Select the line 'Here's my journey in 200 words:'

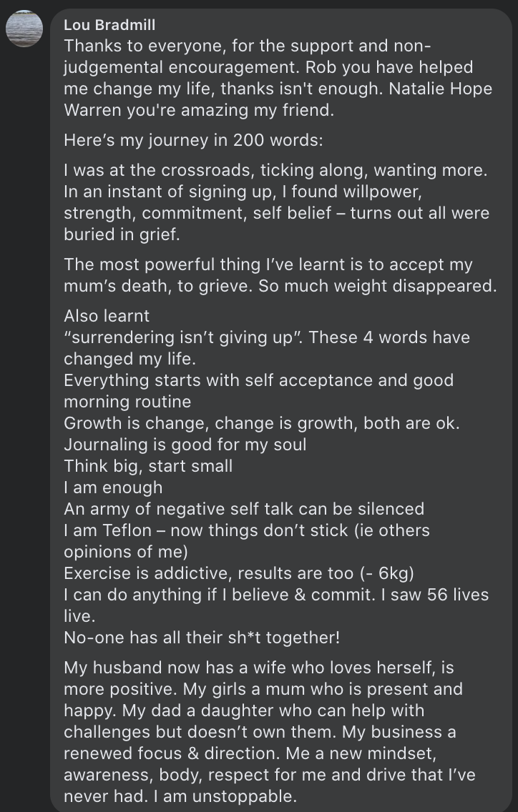click(193, 140)
